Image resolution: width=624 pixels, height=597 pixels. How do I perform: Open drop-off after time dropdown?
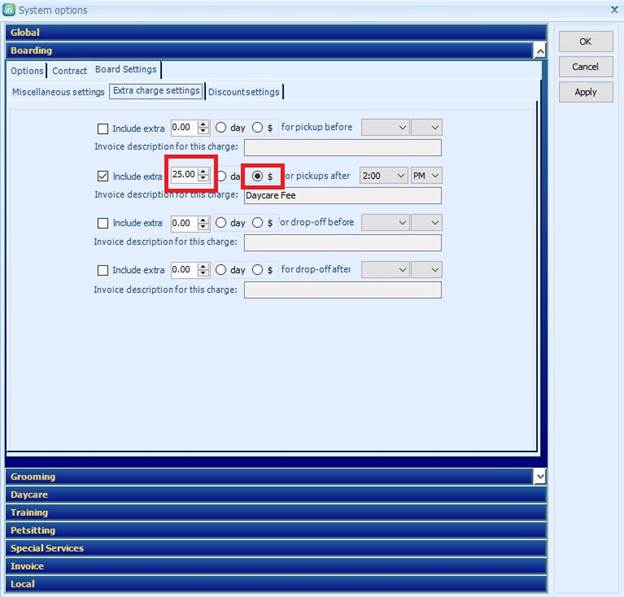pos(385,270)
